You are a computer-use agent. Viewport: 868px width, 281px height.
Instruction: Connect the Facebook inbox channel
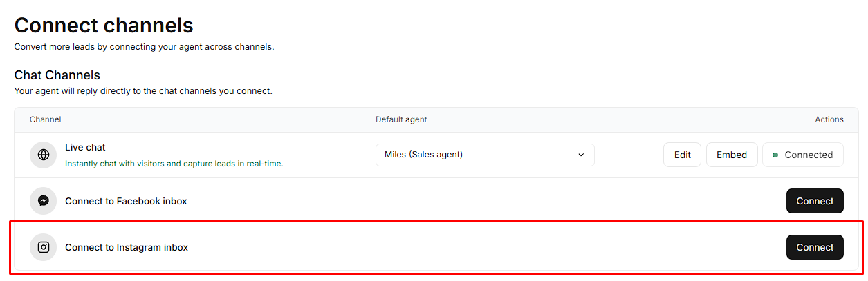point(815,201)
